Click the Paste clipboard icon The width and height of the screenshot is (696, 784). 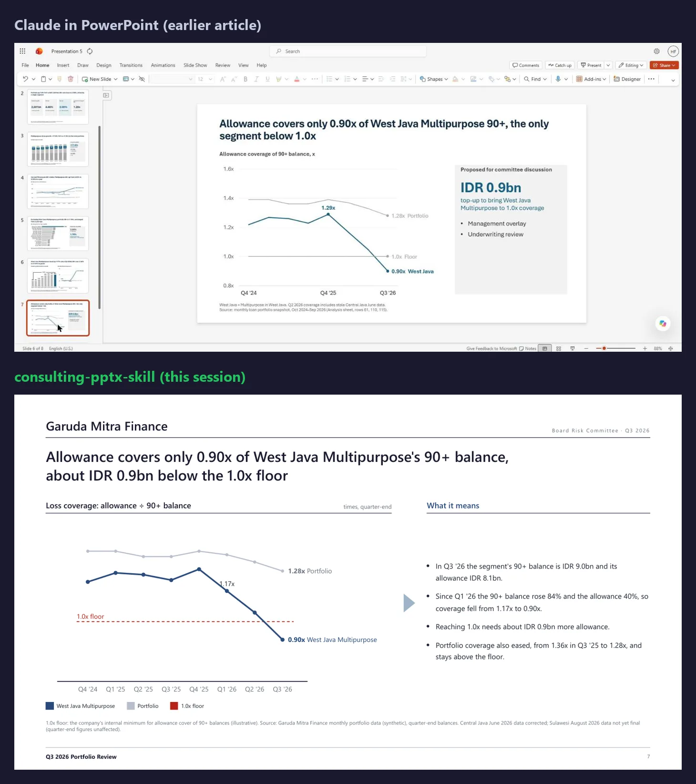click(44, 79)
